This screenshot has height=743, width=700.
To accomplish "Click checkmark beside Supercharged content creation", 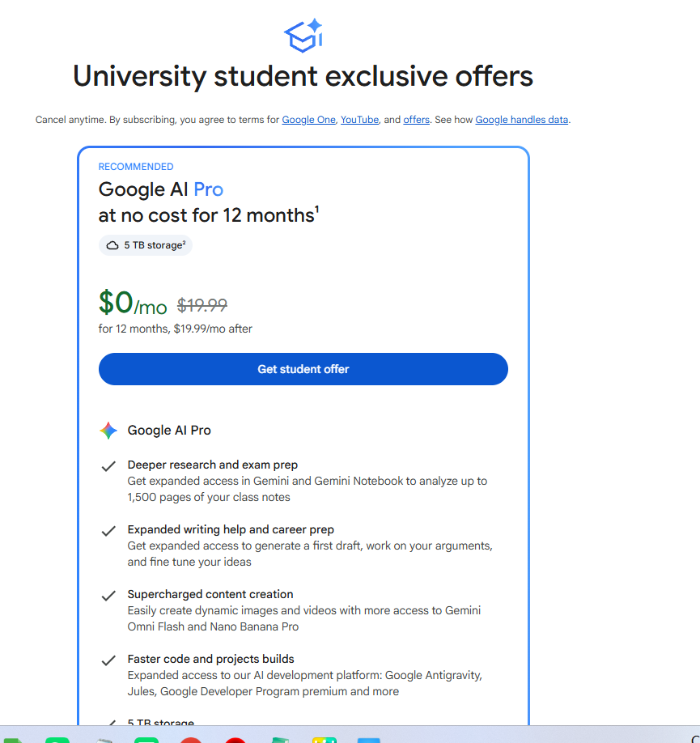I will tap(108, 596).
